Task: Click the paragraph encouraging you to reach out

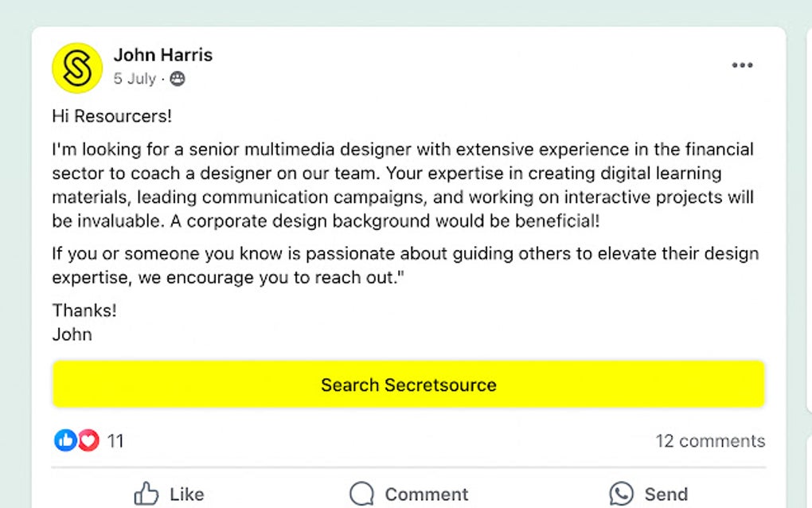Action: (x=405, y=265)
